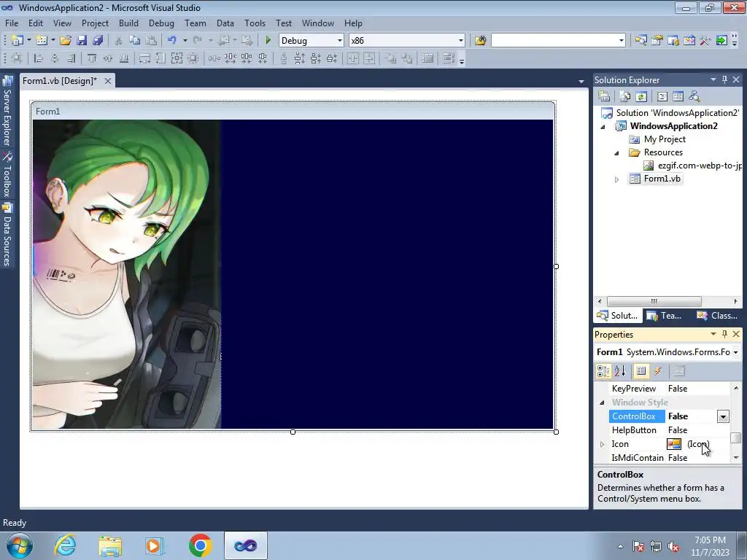
Task: Click the Properties grid scroll-down arrow
Action: click(x=736, y=458)
